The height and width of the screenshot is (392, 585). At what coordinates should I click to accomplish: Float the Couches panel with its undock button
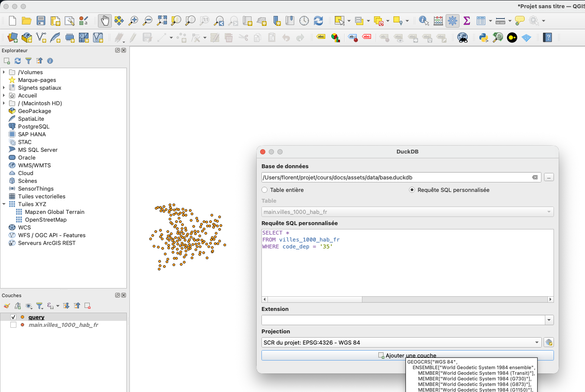point(117,295)
